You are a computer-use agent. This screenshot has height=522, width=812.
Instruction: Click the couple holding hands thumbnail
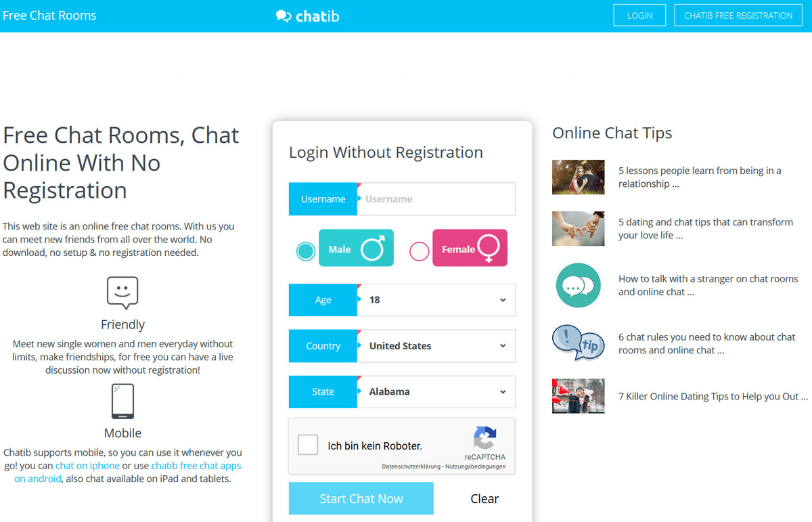point(578,228)
